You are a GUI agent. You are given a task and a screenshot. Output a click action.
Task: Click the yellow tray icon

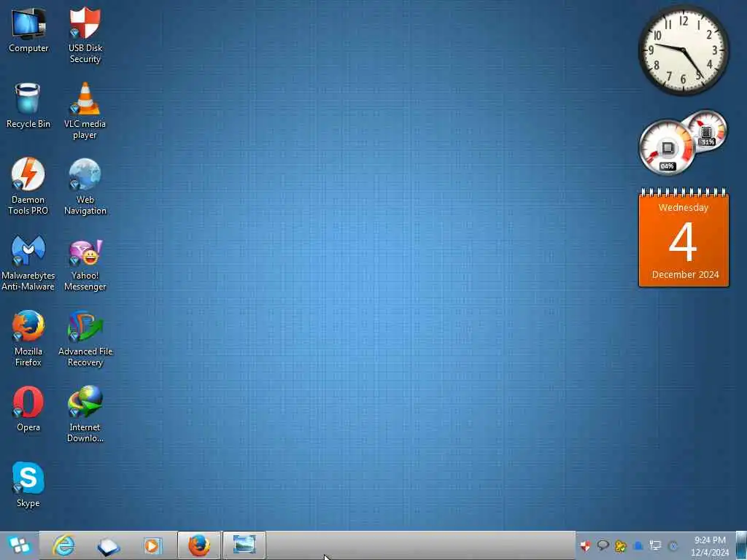pyautogui.click(x=620, y=545)
